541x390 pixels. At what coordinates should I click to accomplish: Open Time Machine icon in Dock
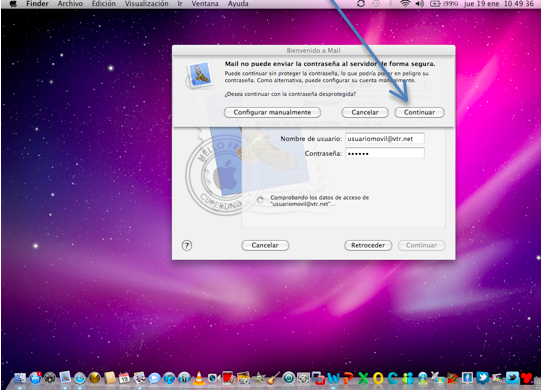click(288, 378)
